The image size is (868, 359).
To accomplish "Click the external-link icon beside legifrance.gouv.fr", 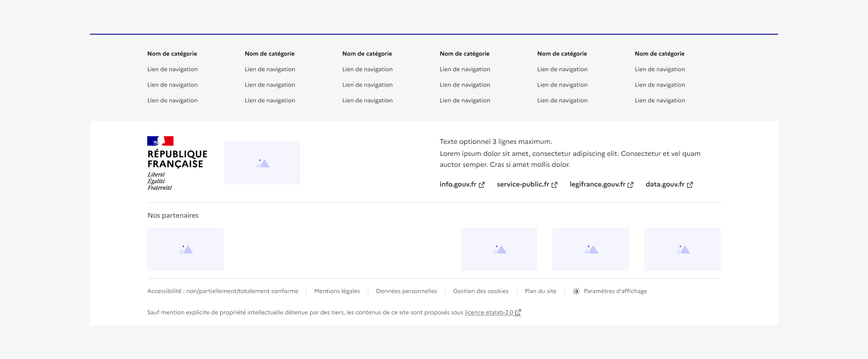I will (630, 185).
